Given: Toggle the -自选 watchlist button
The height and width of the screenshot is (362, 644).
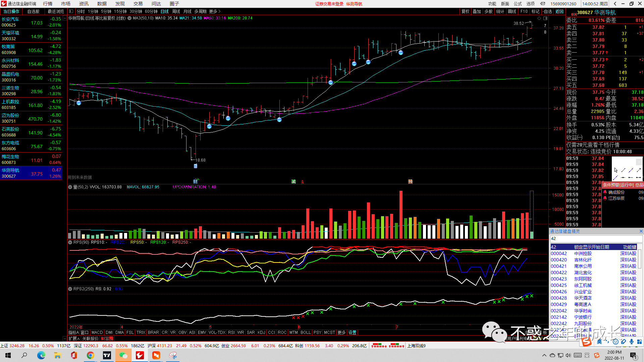Looking at the screenshot, I should 547,11.
